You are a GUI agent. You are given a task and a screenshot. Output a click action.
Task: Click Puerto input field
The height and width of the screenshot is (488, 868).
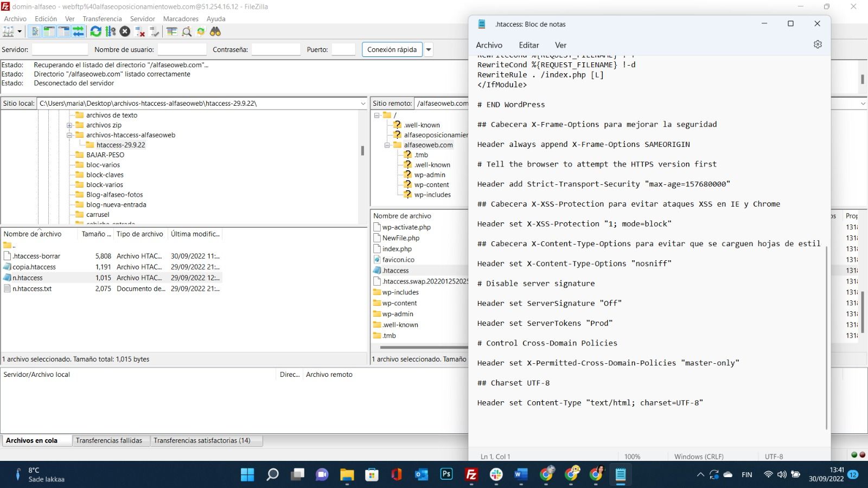pos(343,49)
